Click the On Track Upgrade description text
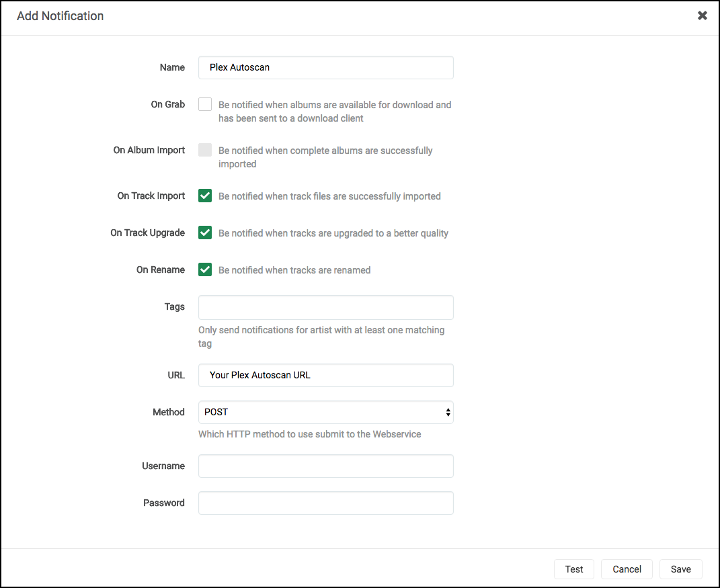Screen dimensions: 720x588 (333, 233)
